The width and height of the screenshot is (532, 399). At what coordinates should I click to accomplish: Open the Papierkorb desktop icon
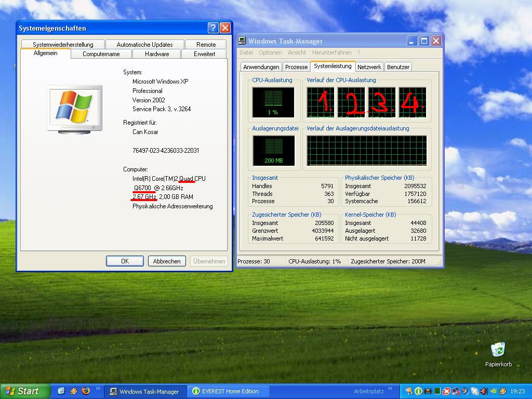tap(498, 350)
